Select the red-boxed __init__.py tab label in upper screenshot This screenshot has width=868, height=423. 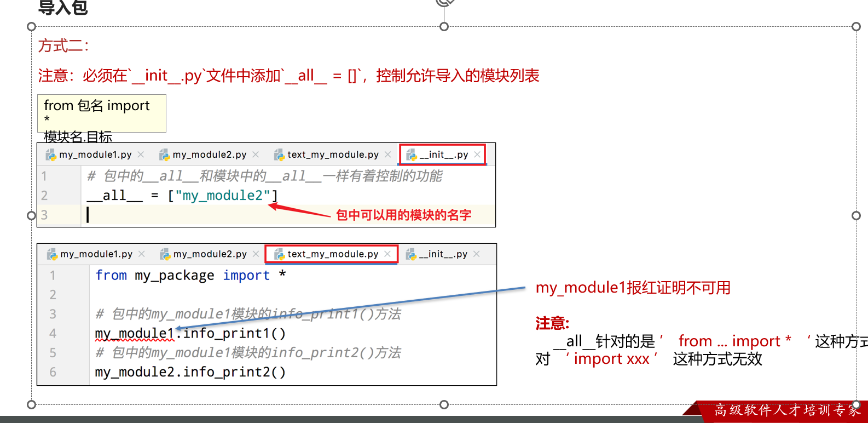point(444,155)
